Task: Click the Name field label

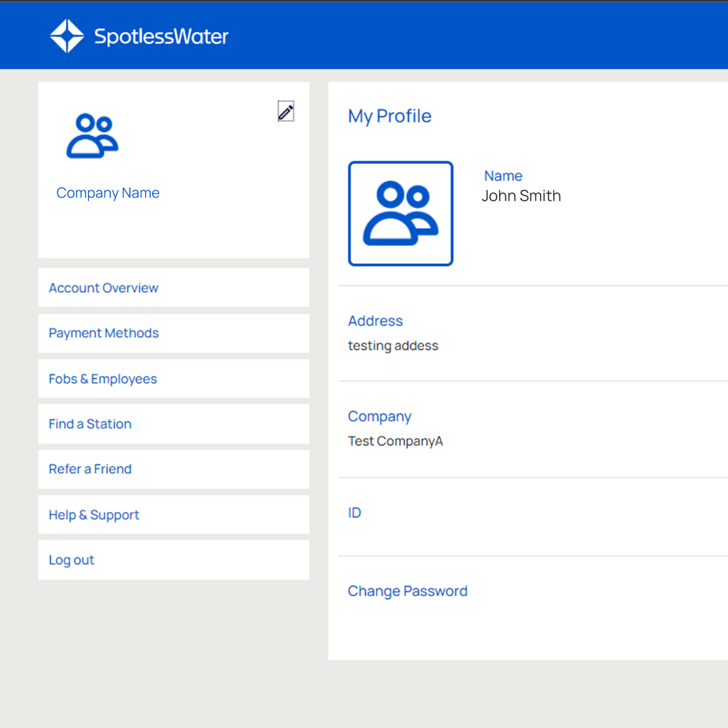Action: click(503, 176)
